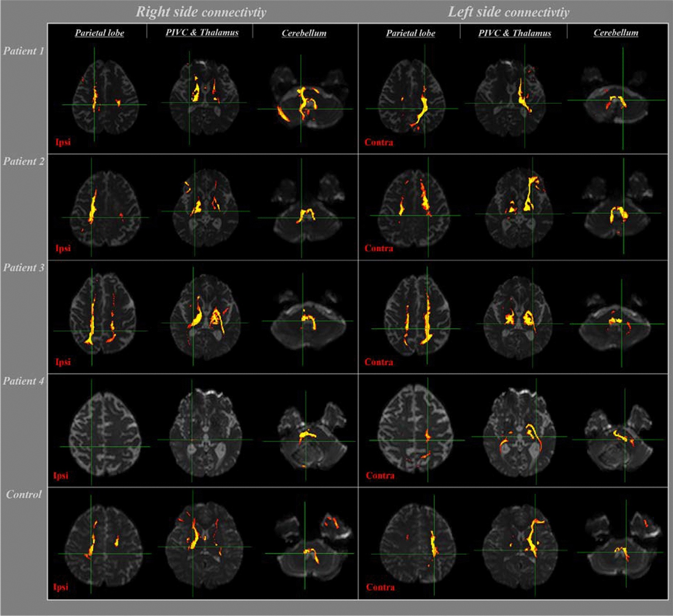
Task: Open Patient 1 right side PIVC & Thalamus scan
Action: (x=204, y=98)
